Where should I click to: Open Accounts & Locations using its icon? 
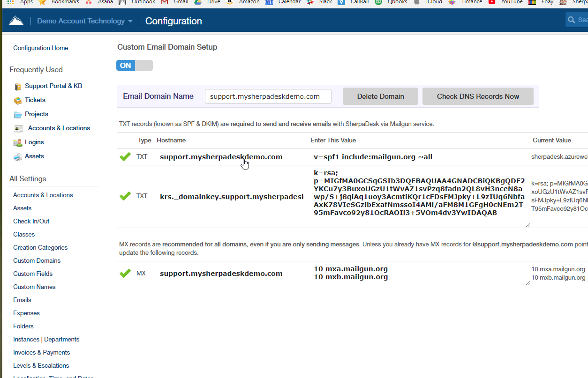tap(18, 128)
